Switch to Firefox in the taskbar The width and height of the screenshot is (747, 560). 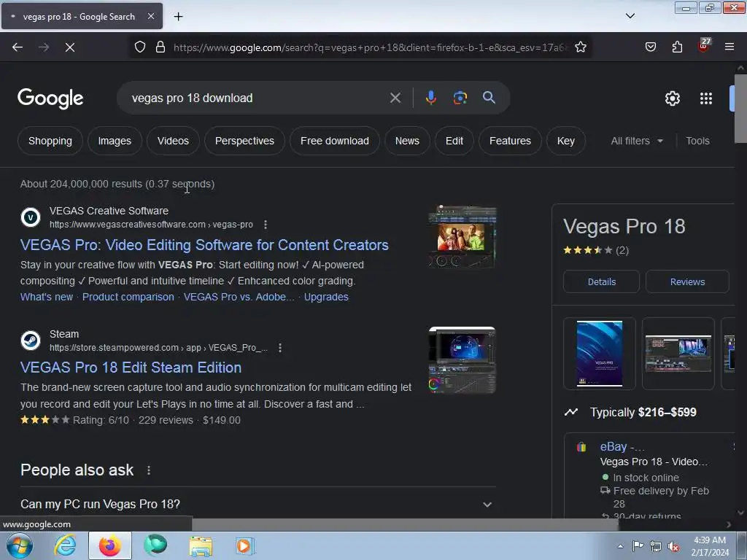click(109, 545)
